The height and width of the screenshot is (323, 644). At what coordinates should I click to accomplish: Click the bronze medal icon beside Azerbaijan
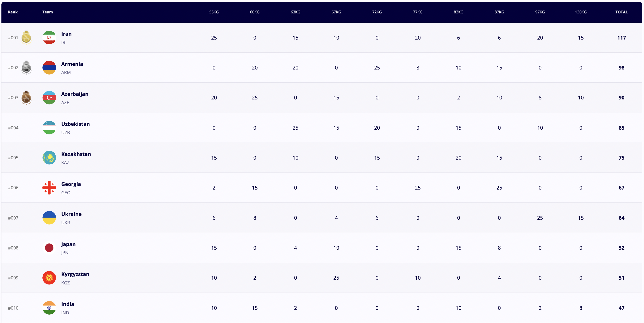point(26,98)
